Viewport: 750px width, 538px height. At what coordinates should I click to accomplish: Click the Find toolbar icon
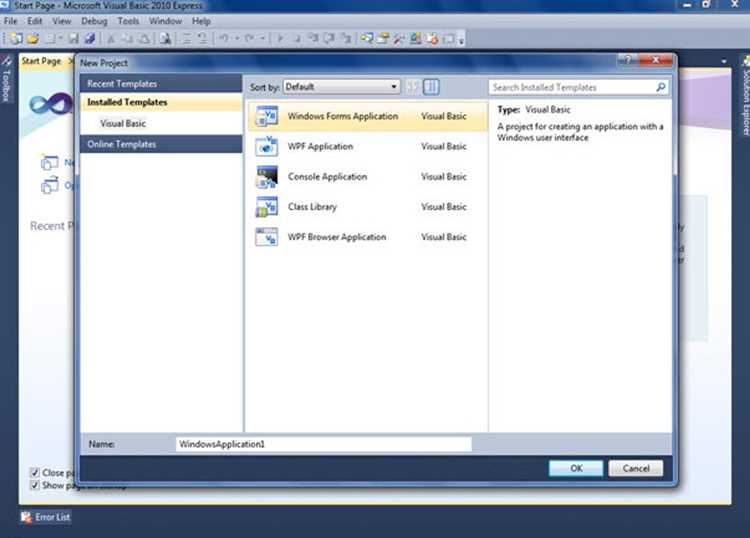tap(165, 39)
